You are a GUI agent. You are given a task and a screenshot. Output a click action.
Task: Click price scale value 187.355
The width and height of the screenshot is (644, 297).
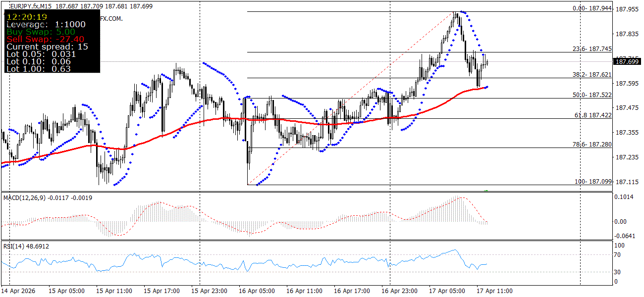click(627, 133)
